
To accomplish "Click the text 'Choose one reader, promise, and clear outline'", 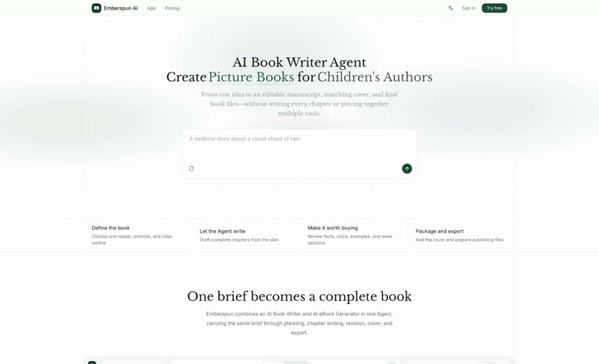I will click(132, 239).
